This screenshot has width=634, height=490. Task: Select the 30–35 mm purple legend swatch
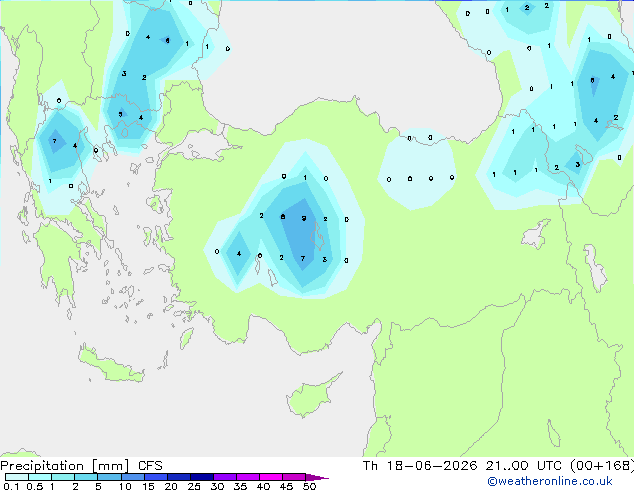pyautogui.click(x=225, y=477)
